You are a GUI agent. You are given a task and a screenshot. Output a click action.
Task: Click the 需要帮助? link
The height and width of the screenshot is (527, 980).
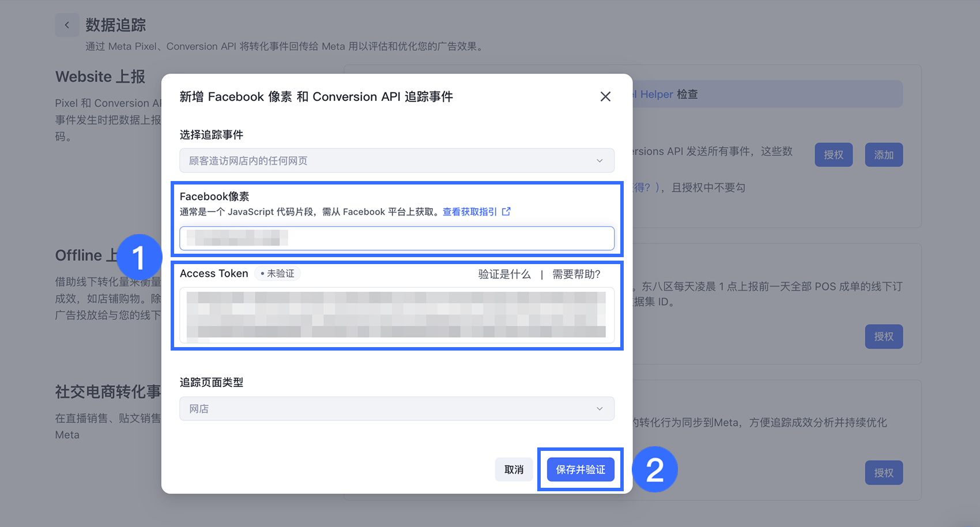(576, 274)
